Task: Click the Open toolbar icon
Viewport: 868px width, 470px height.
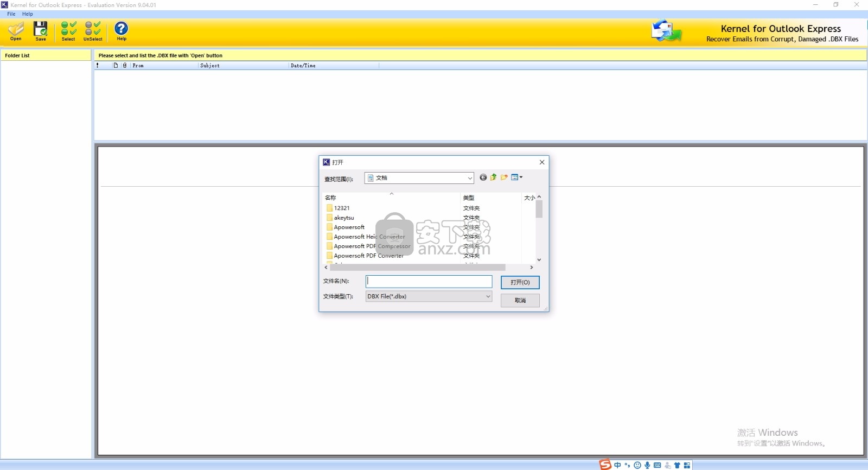Action: (x=16, y=31)
